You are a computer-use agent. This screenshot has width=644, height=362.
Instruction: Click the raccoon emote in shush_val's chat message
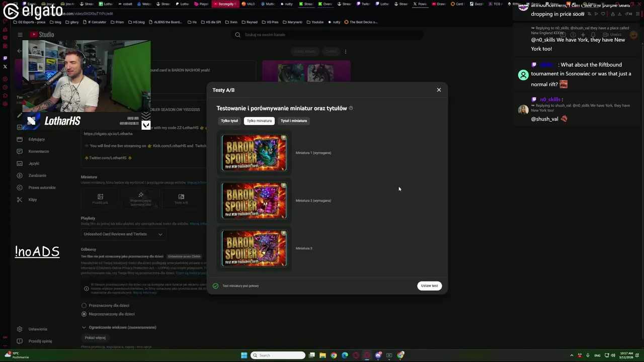tap(564, 119)
